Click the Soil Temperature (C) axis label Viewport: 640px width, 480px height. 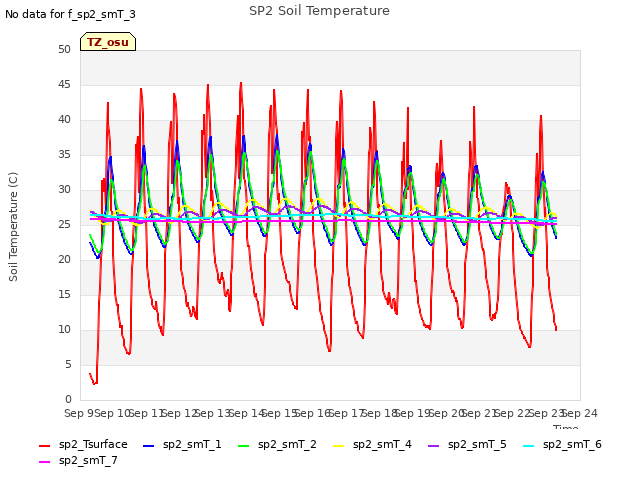pos(13,227)
